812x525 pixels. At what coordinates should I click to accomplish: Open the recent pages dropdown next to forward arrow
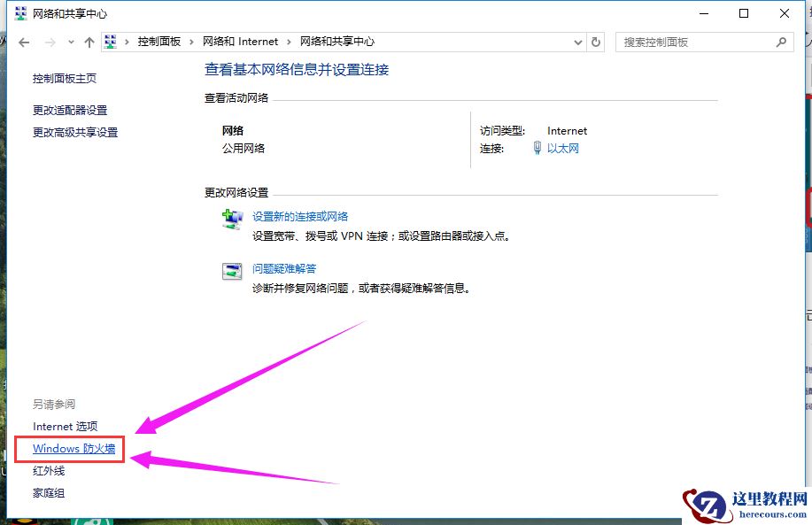coord(71,42)
